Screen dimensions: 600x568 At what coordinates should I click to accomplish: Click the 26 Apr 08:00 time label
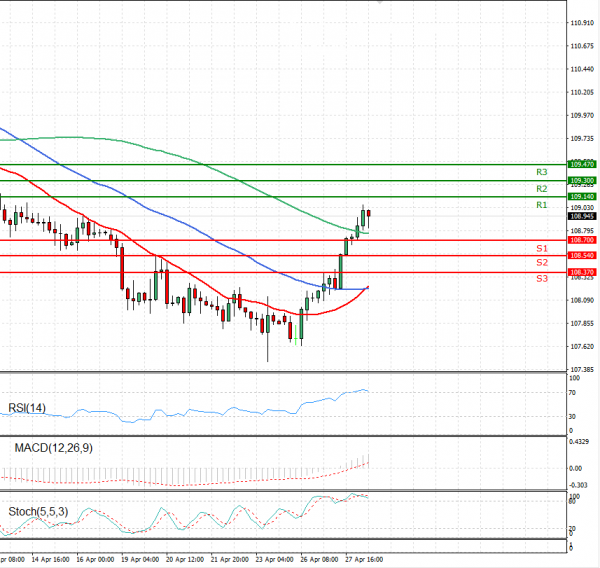click(x=319, y=560)
